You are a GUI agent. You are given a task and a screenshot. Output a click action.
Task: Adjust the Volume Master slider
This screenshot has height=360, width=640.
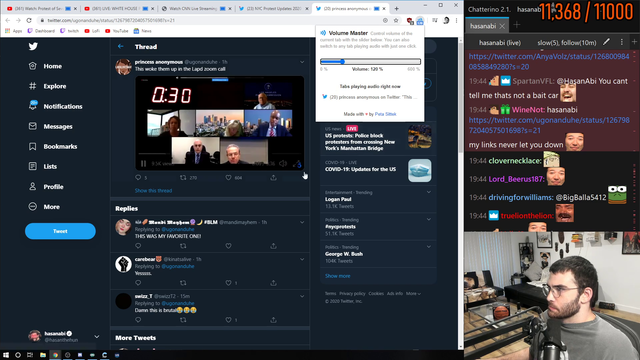click(370, 62)
